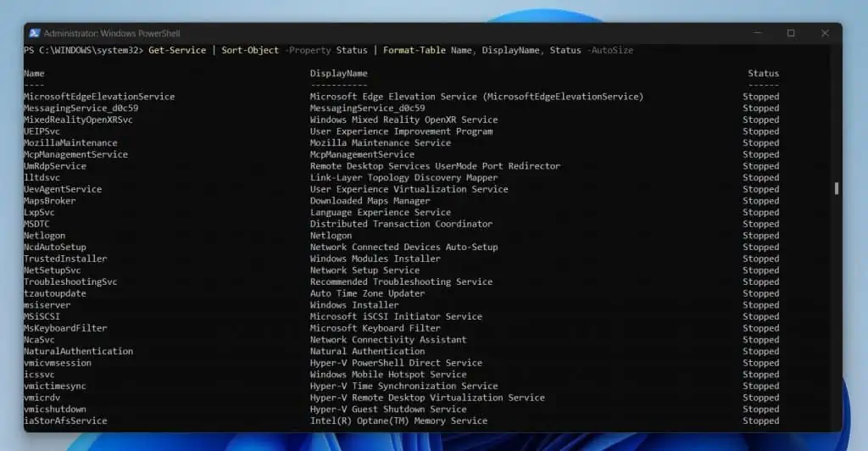Click the UevAgentService service name
The height and width of the screenshot is (451, 868).
click(63, 189)
